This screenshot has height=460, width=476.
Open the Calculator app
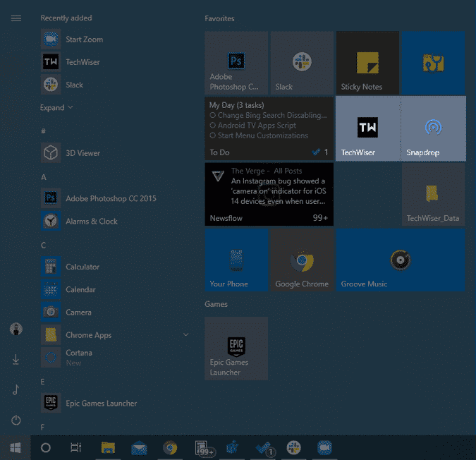115,267
